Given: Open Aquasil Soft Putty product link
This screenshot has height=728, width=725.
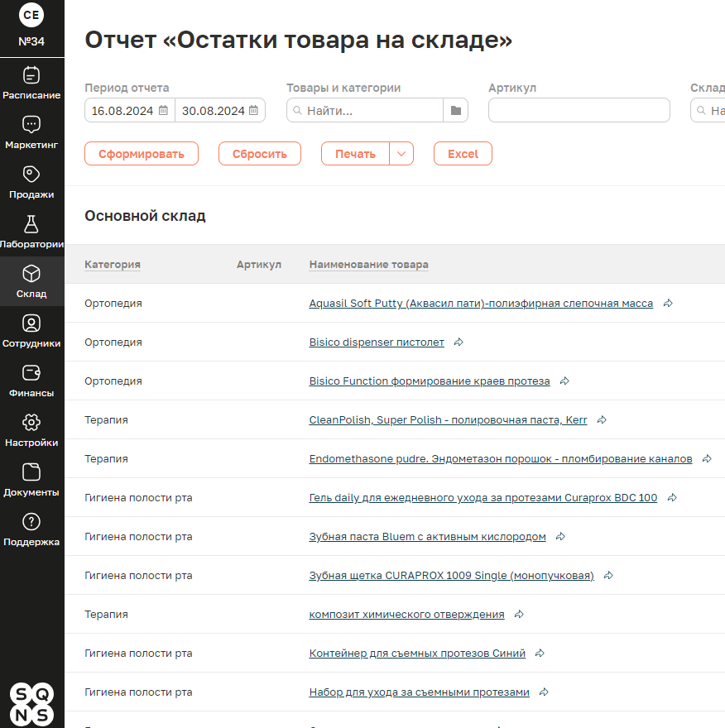Looking at the screenshot, I should click(x=481, y=303).
